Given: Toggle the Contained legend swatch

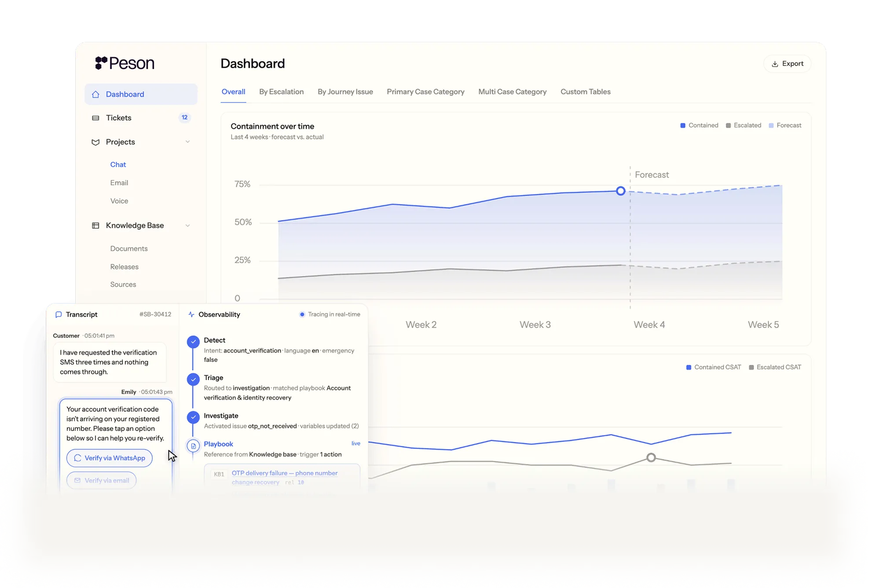Looking at the screenshot, I should [x=683, y=125].
